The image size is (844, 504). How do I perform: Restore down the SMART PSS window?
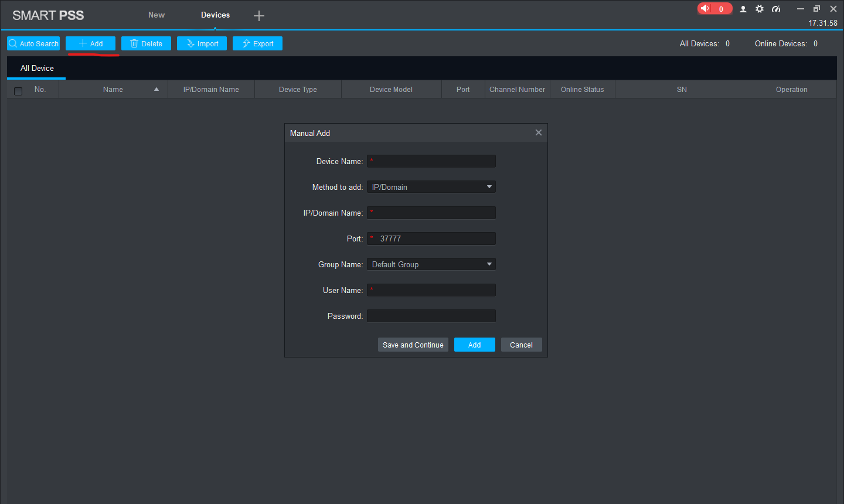pos(816,9)
